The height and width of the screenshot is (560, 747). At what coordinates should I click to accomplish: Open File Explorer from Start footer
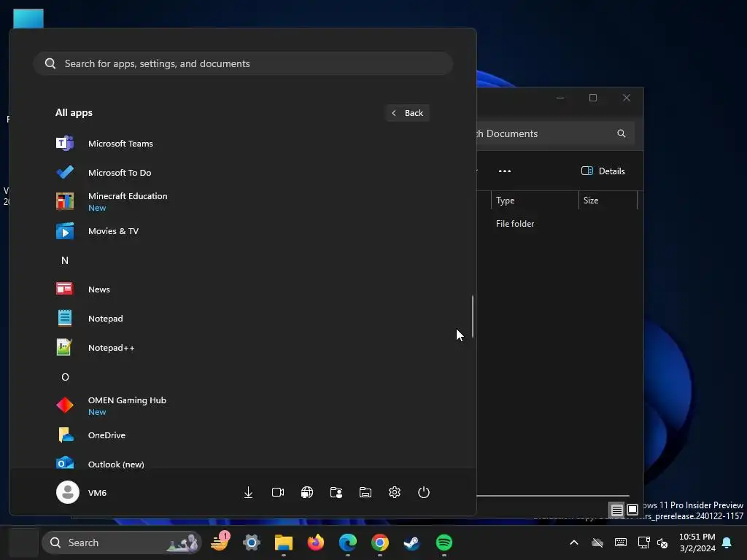coord(365,492)
